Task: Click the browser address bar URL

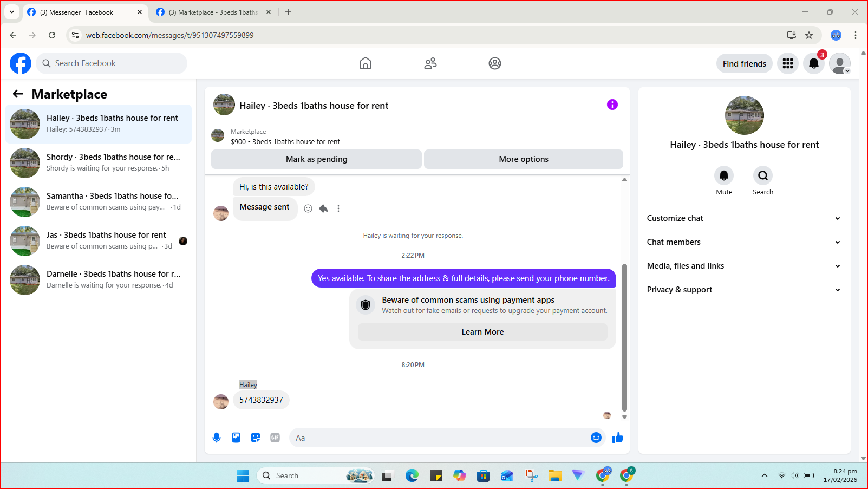Action: coord(170,35)
